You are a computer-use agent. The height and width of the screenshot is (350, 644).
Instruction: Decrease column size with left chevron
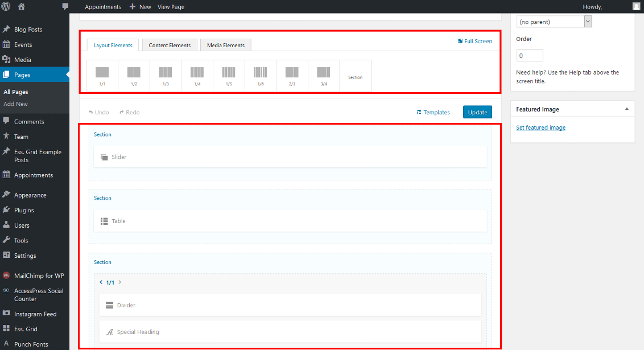coord(101,282)
